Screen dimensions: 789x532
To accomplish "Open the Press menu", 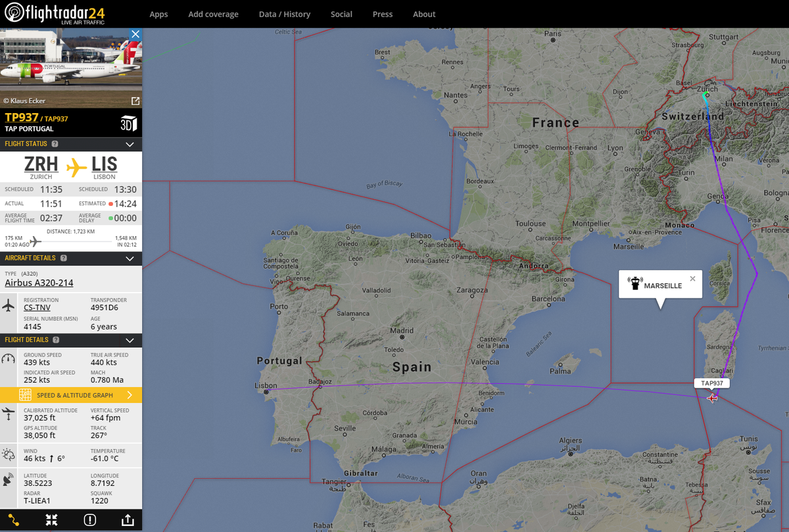I will click(x=382, y=14).
